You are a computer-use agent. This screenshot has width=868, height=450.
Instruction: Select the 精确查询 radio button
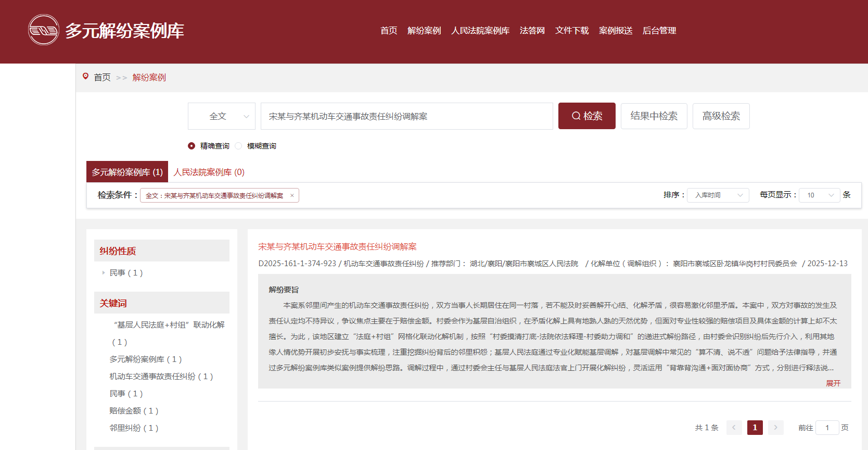(x=192, y=146)
